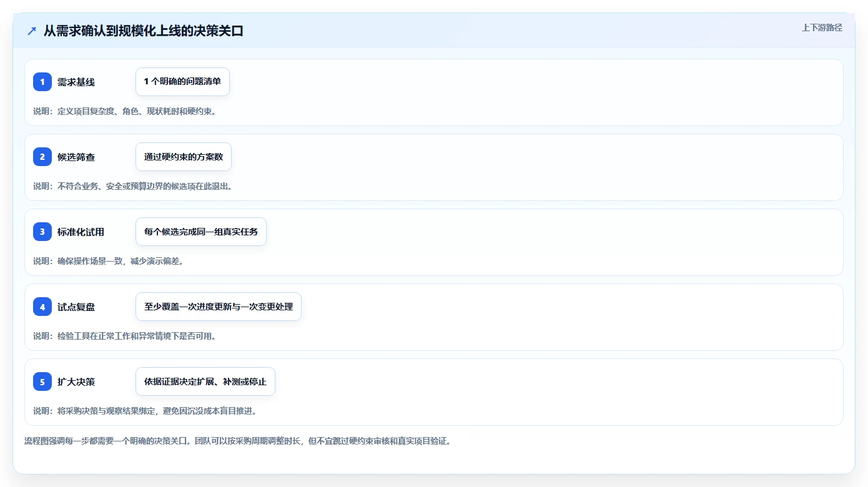Viewport: 868px width, 487px height.
Task: Click the step title 扩大决策
Action: 76,382
